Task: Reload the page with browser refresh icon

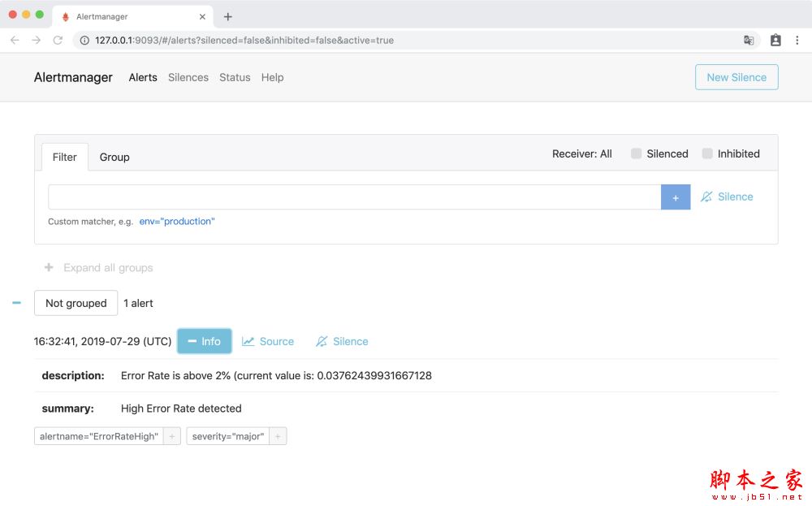Action: [58, 40]
